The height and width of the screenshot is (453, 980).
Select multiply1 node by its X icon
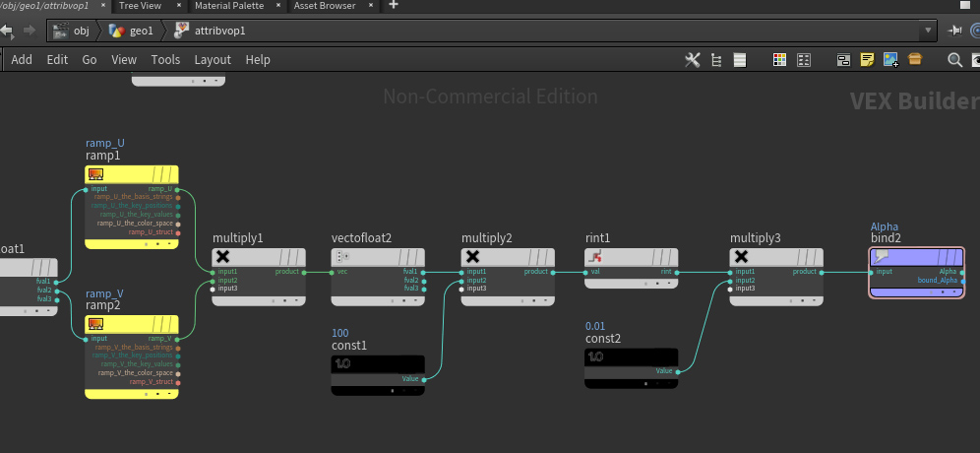point(222,256)
